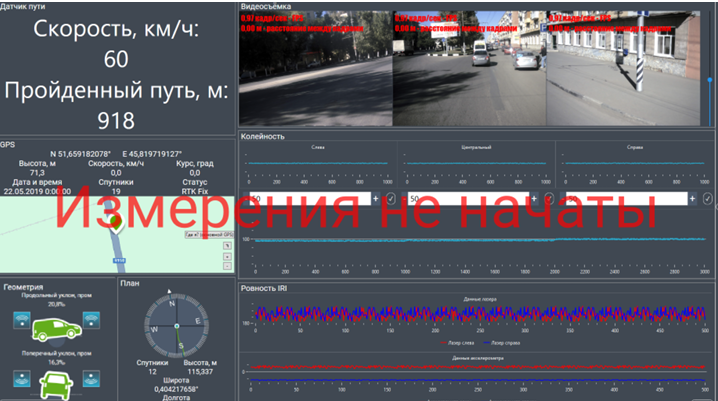This screenshot has width=718, height=401.
Task: Click the front sensor icon beside the side-view van
Action: [91, 320]
